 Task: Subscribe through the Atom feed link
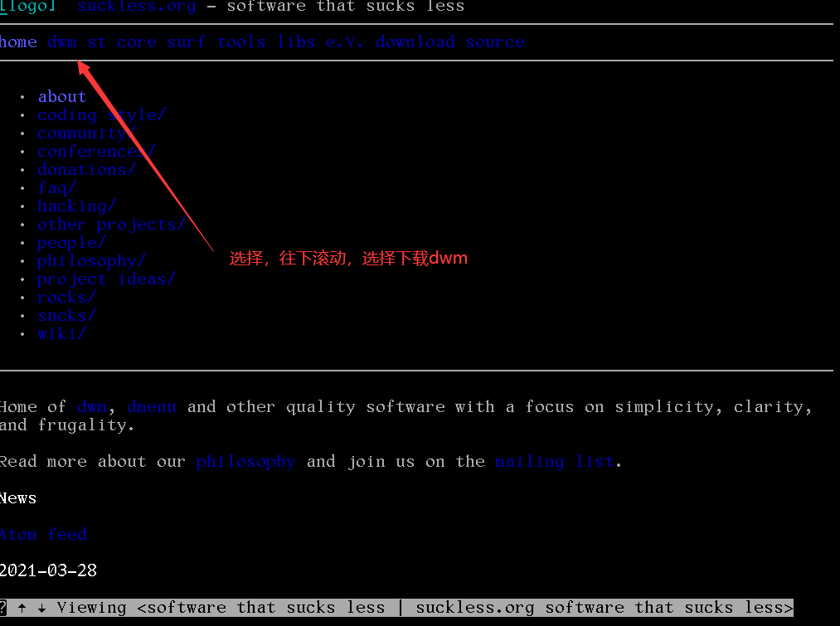pyautogui.click(x=44, y=534)
